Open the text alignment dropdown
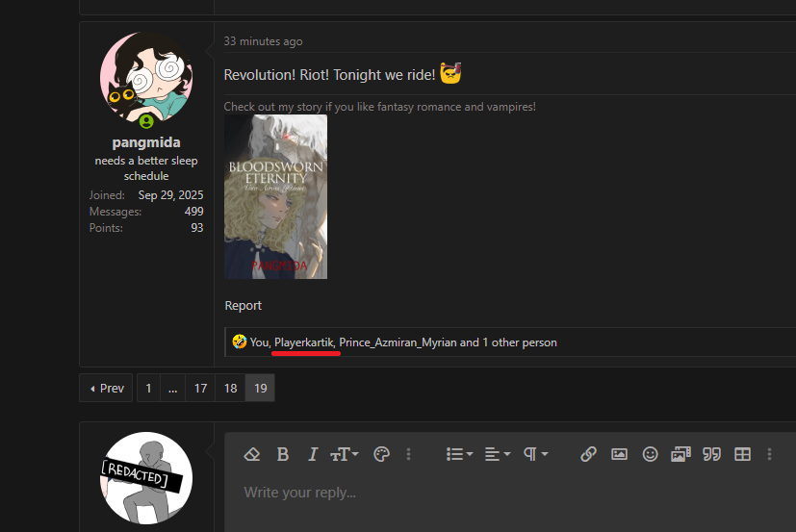 (497, 454)
